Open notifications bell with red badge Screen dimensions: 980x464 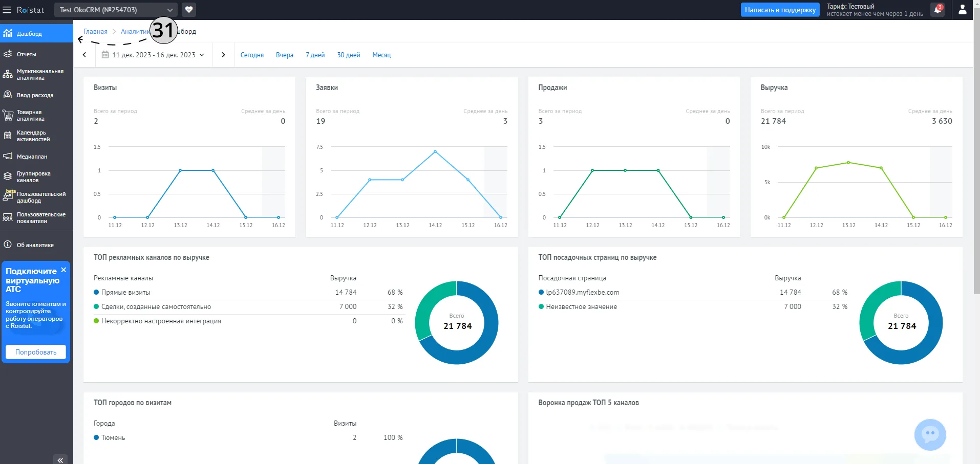click(938, 10)
